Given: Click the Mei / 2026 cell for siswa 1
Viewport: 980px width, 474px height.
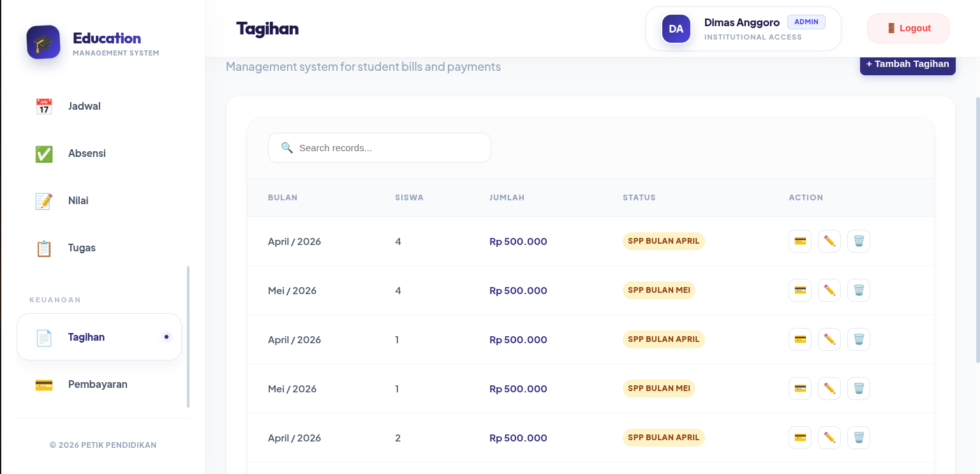Looking at the screenshot, I should [292, 389].
